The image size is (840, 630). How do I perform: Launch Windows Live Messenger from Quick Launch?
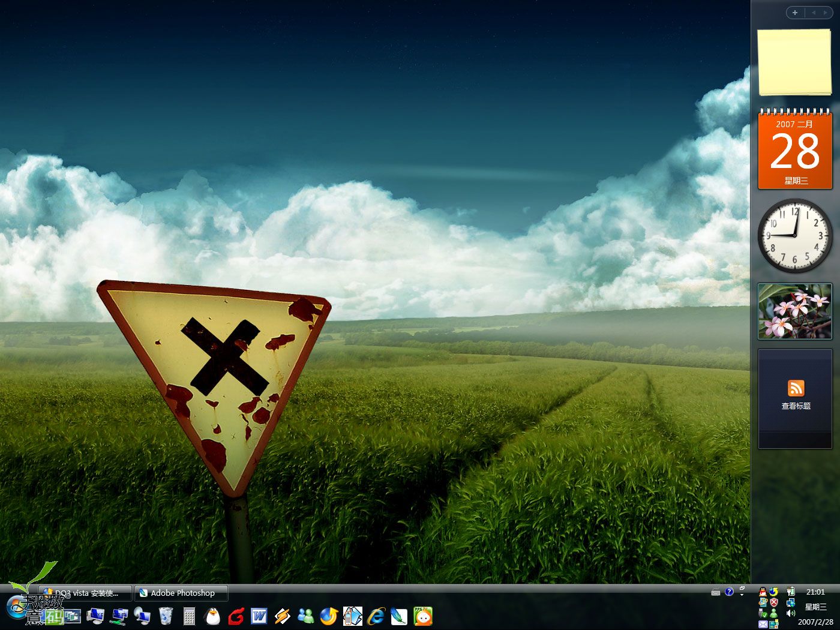pyautogui.click(x=306, y=616)
